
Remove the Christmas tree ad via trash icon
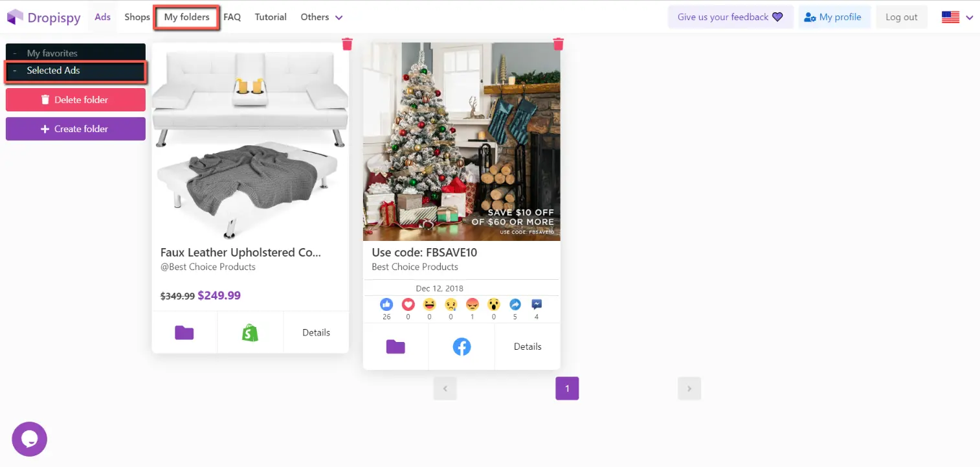(558, 43)
